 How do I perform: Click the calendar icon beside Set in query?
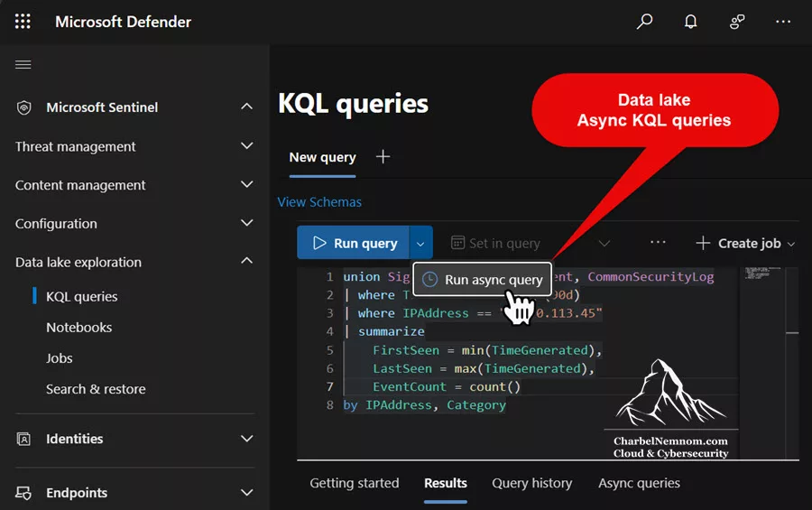(x=457, y=243)
